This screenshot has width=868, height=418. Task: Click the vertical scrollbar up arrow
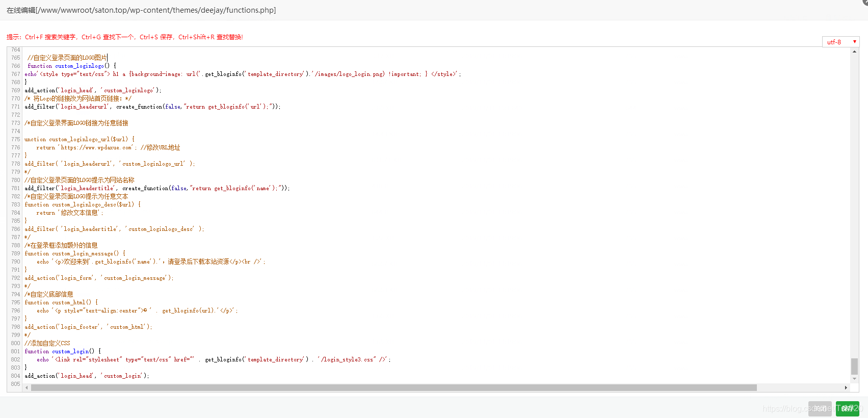pos(854,51)
